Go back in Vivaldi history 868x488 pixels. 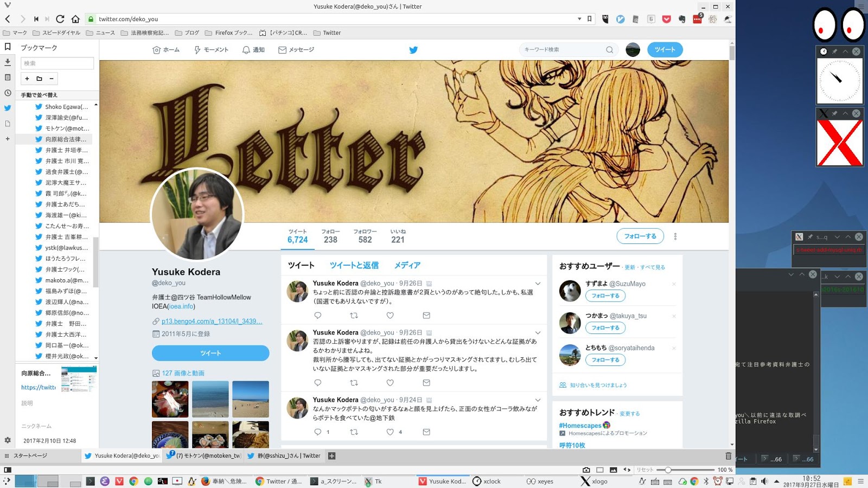pyautogui.click(x=8, y=19)
